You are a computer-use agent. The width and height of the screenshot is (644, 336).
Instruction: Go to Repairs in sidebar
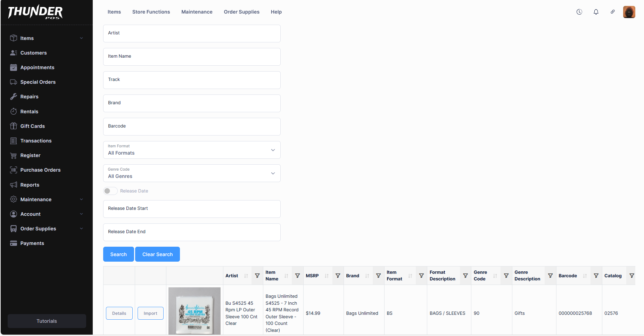pyautogui.click(x=29, y=97)
